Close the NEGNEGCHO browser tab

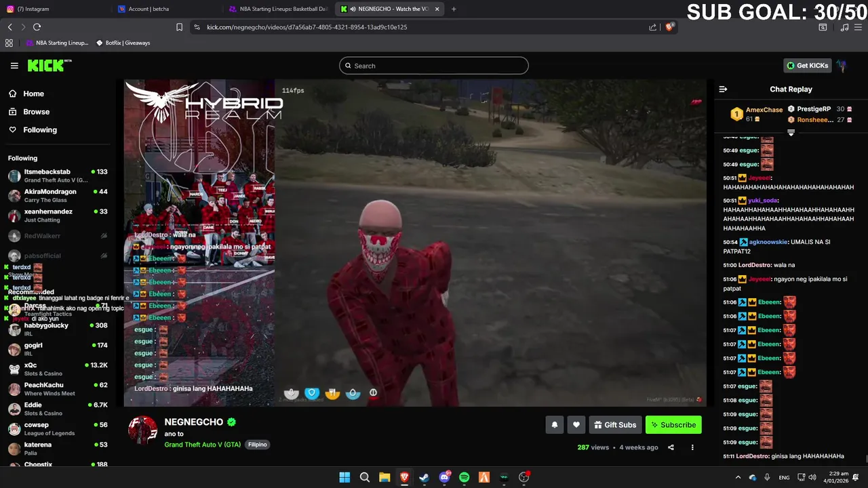(437, 9)
